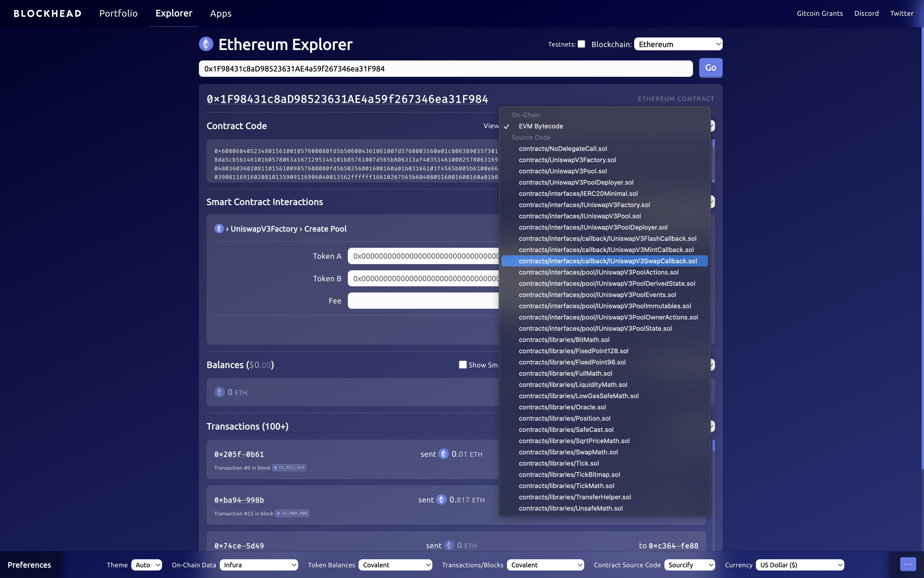
Task: Open the Portfolio tab
Action: (118, 13)
